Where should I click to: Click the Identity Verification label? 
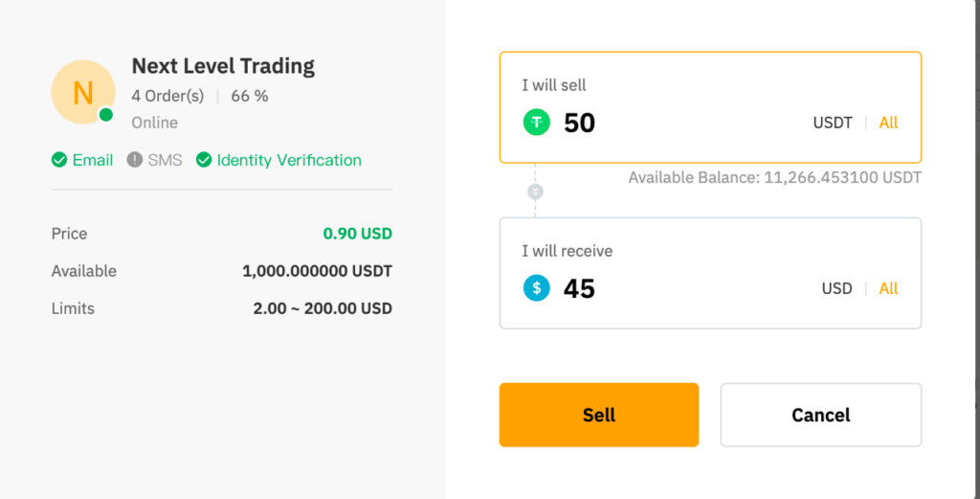click(x=289, y=160)
